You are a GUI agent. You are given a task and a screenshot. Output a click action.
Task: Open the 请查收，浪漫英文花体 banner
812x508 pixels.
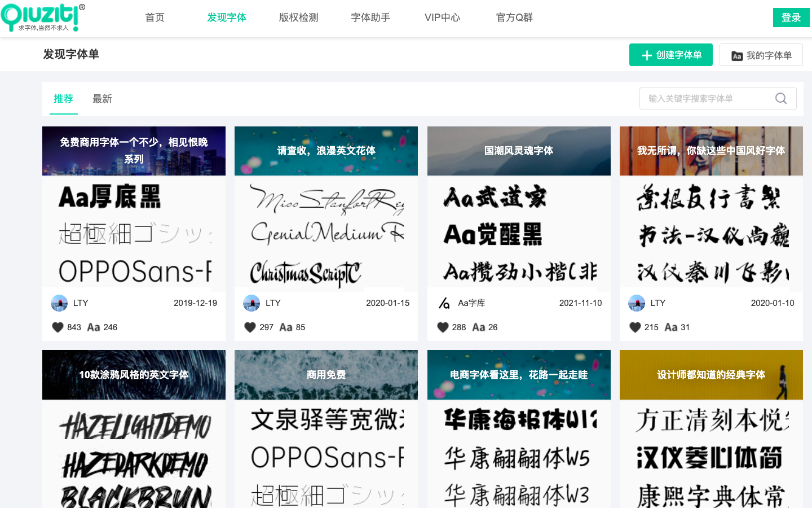pyautogui.click(x=326, y=151)
